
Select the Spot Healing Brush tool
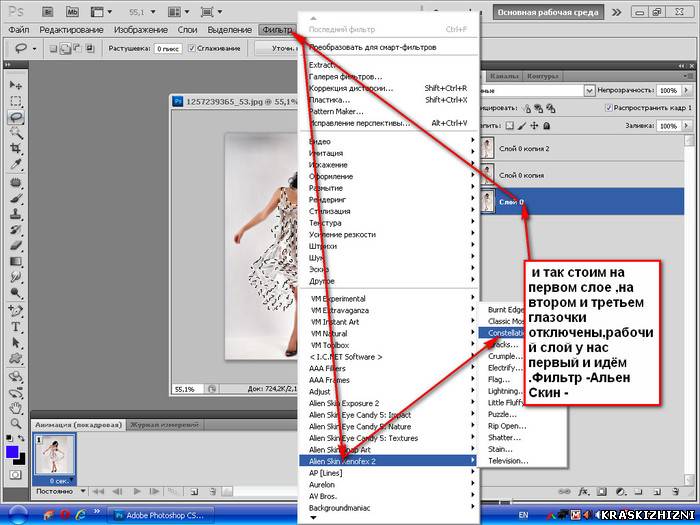click(16, 183)
